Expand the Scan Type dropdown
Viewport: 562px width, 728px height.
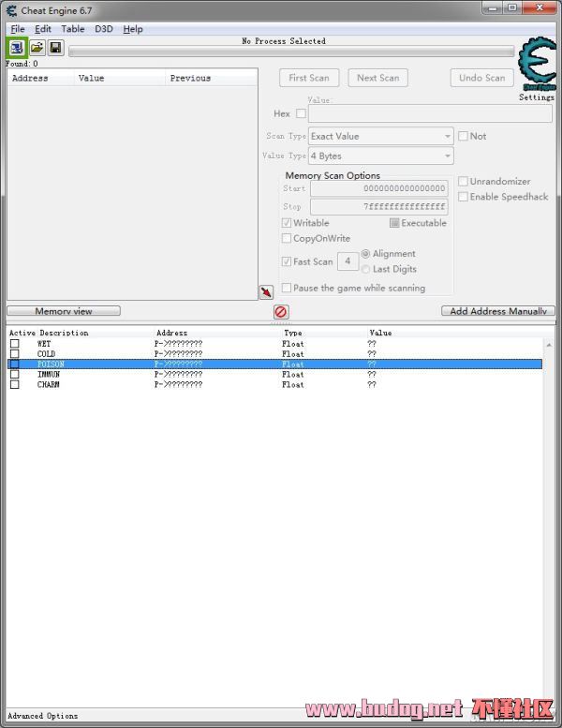tap(381, 136)
